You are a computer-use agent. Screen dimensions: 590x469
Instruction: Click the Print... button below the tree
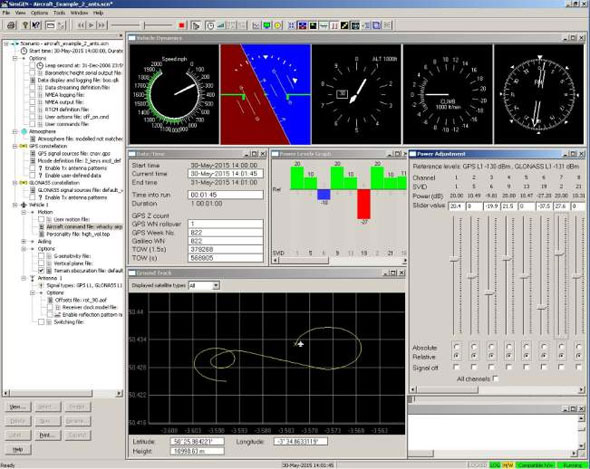coord(47,435)
